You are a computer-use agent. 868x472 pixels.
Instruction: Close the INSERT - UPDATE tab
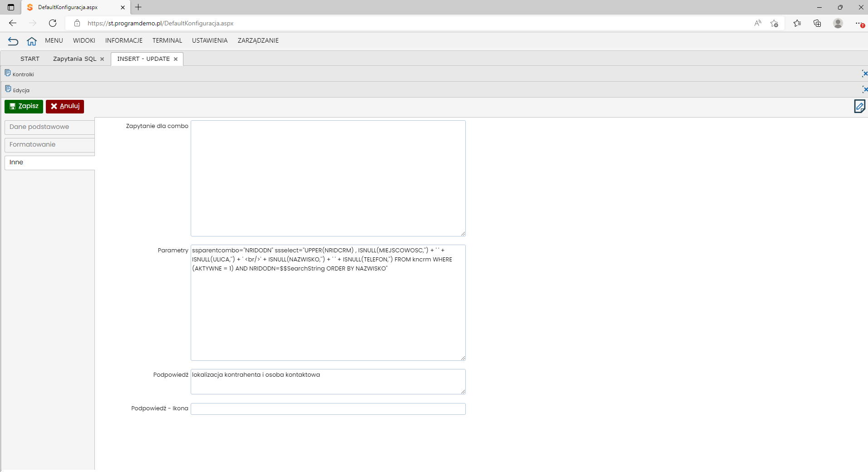[176, 59]
